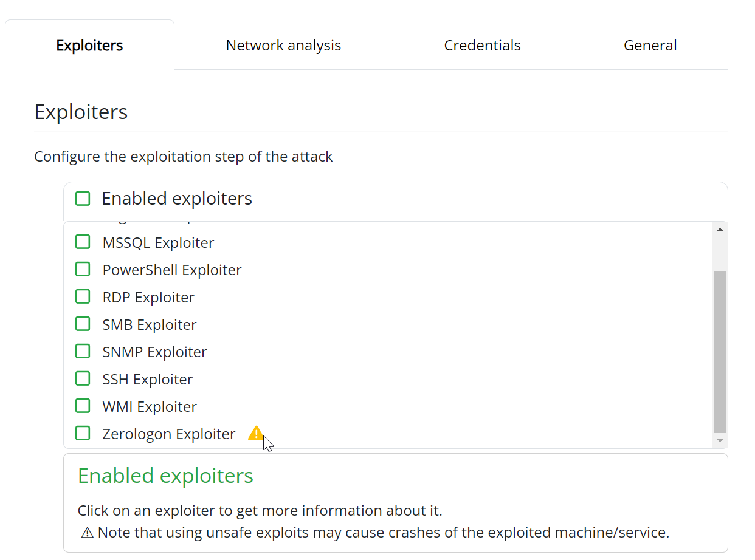Click the scroll down arrow of exploiter list
Image resolution: width=755 pixels, height=560 pixels.
[x=720, y=440]
